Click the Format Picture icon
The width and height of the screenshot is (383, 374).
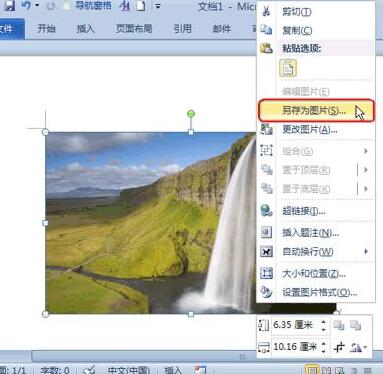pyautogui.click(x=266, y=292)
